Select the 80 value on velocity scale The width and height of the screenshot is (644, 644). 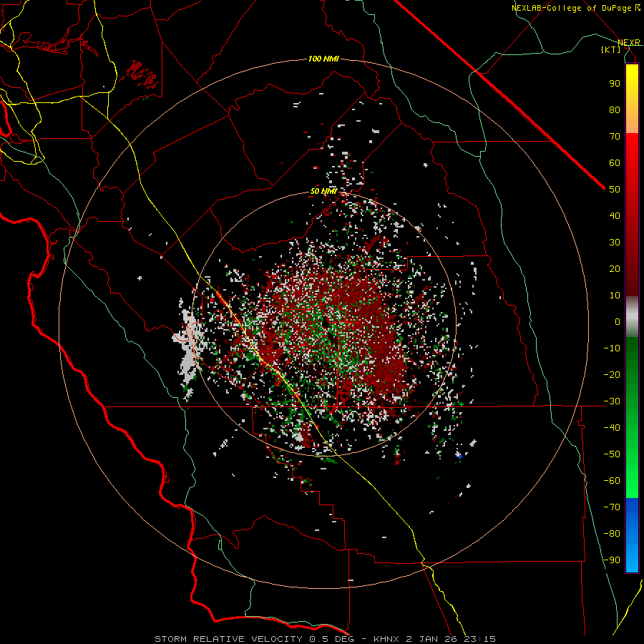click(615, 110)
